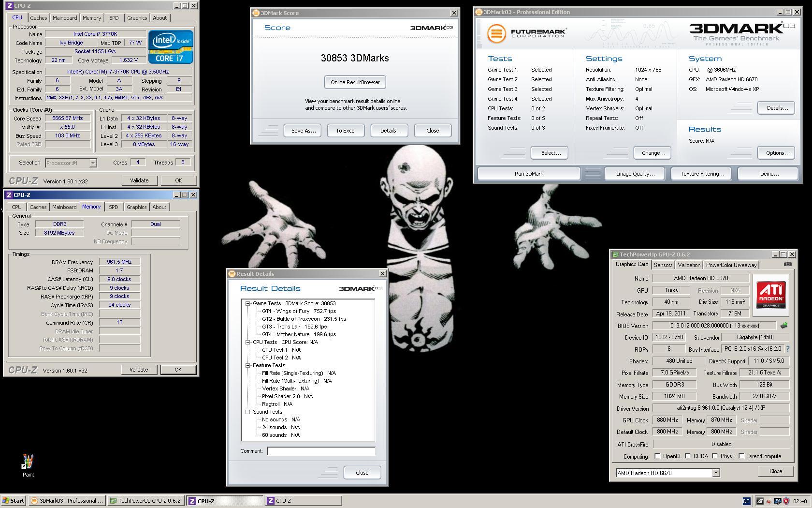Toggle the CUDA checkbox in GPU-Z
812x508 pixels.
[x=688, y=456]
